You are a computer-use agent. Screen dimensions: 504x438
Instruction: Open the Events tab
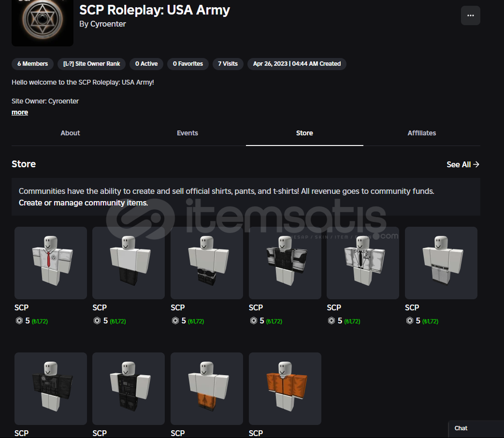[x=187, y=133]
